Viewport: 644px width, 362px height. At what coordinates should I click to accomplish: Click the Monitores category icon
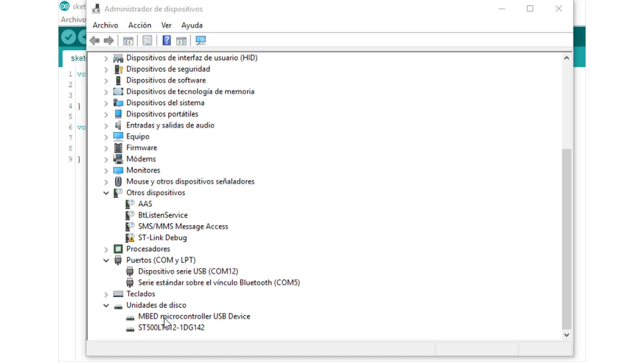coord(118,170)
